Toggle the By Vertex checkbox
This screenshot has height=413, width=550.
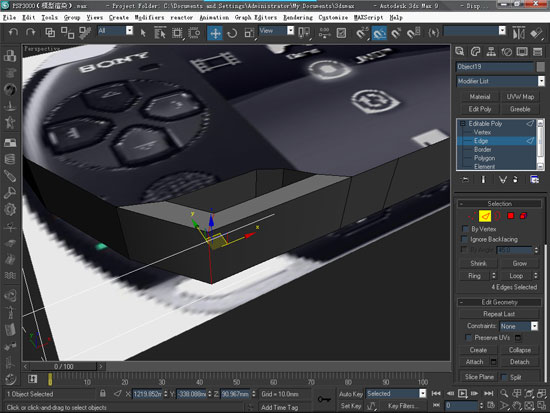coord(465,229)
